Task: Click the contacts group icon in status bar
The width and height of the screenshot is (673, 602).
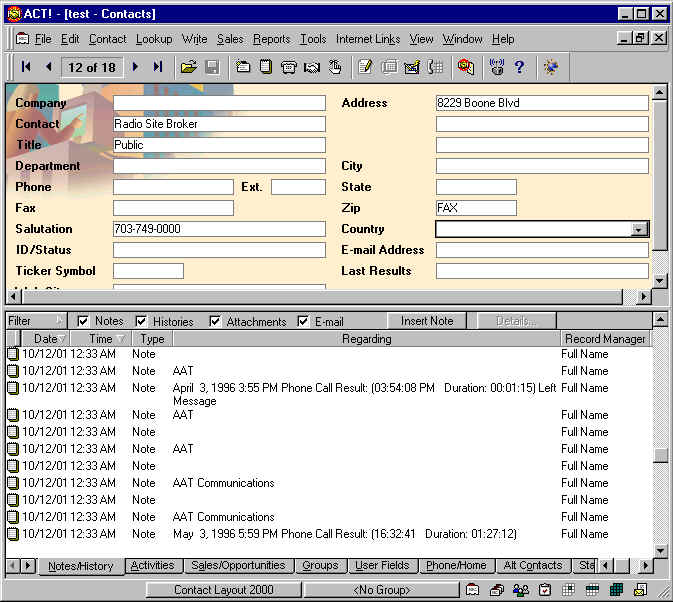Action: coord(520,590)
